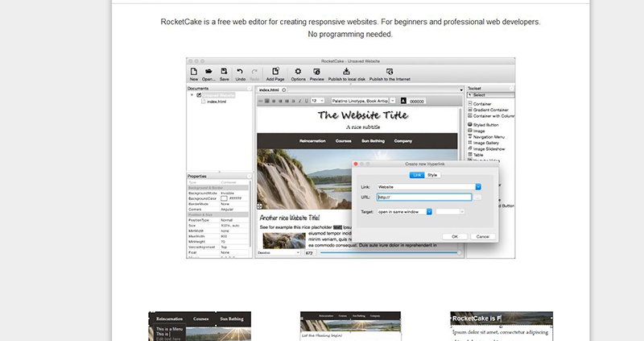Click the Preview toolbar icon
This screenshot has width=644, height=341.
pyautogui.click(x=316, y=72)
